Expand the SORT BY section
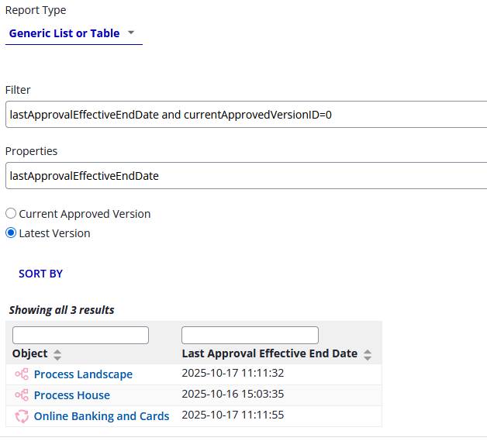The image size is (487, 448). pos(40,274)
